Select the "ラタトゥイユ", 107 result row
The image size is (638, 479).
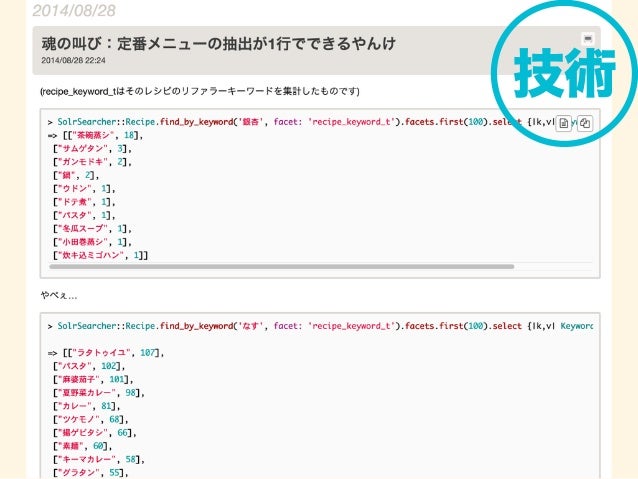[106, 353]
